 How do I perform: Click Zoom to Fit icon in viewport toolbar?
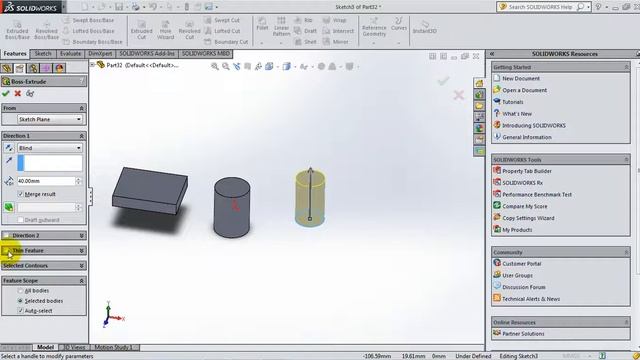pyautogui.click(x=214, y=67)
